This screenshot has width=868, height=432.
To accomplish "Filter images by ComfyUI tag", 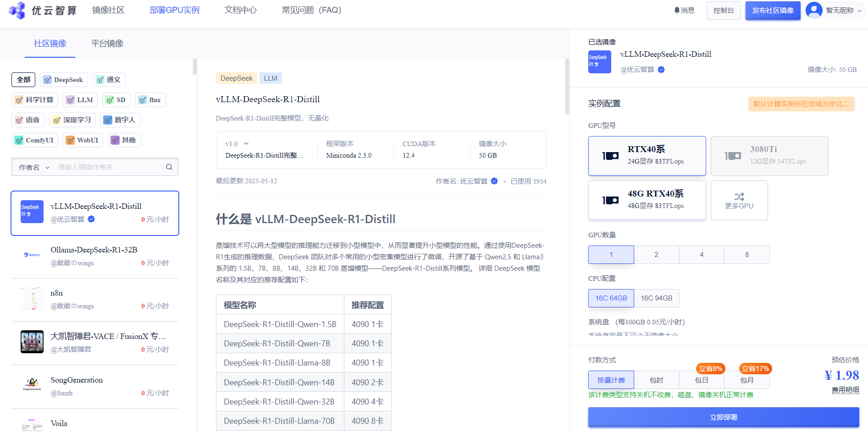I will pos(34,140).
